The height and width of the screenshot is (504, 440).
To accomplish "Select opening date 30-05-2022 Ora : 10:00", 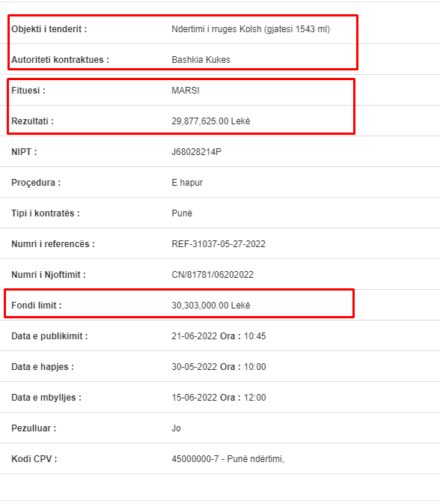I will 219,367.
